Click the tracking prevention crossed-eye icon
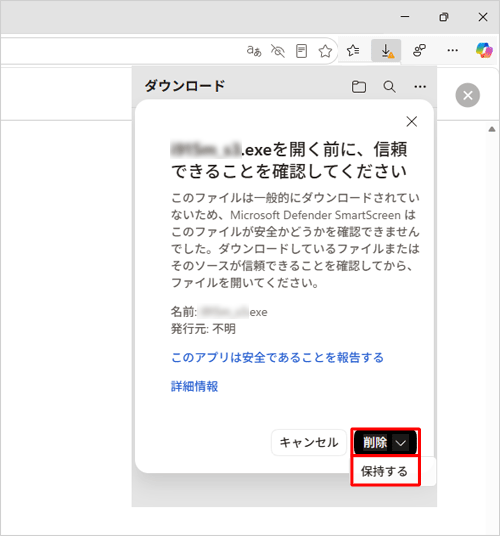This screenshot has height=536, width=500. point(278,51)
